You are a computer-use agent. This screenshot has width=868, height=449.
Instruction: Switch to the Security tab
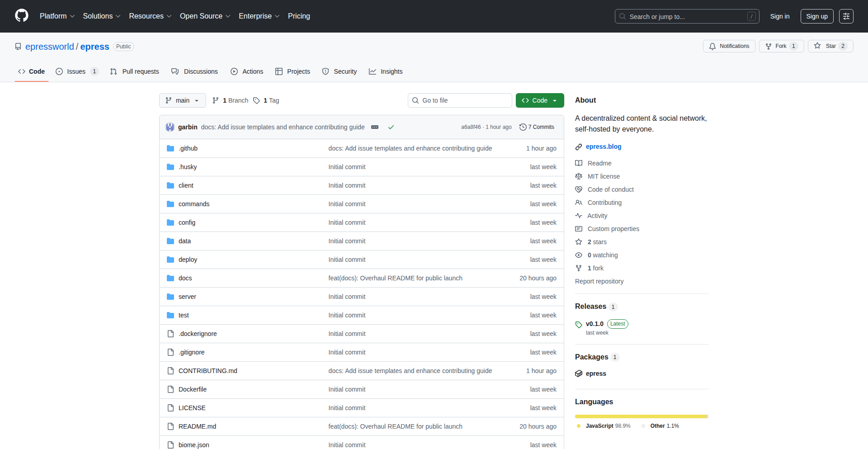pyautogui.click(x=340, y=71)
